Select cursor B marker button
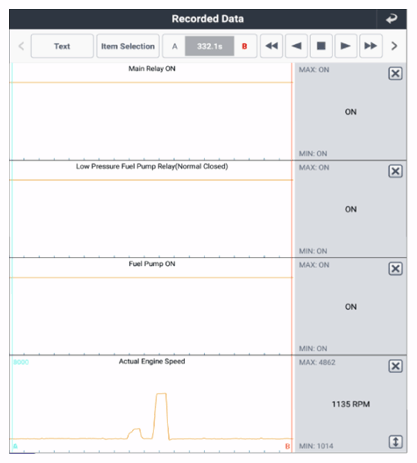417x463 pixels. click(244, 46)
